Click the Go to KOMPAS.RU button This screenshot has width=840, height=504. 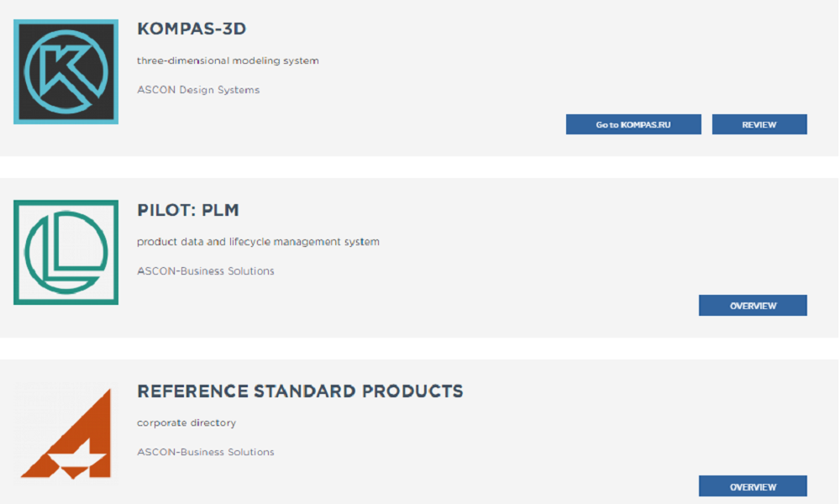[633, 123]
